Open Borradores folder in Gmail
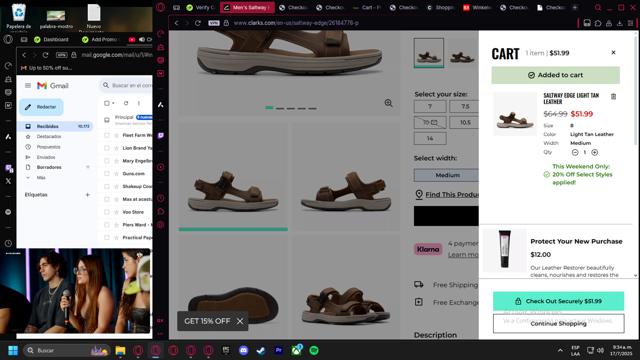 tap(49, 167)
